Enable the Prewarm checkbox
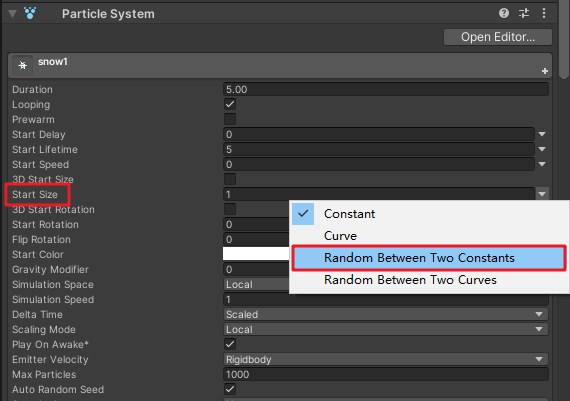The height and width of the screenshot is (401, 570). click(x=230, y=119)
